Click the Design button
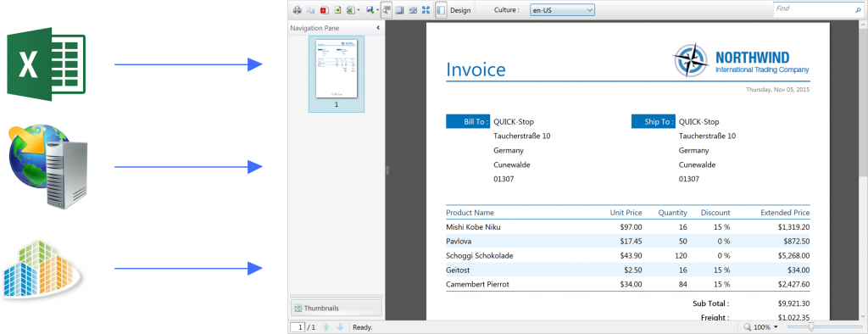868x334 pixels. click(460, 10)
